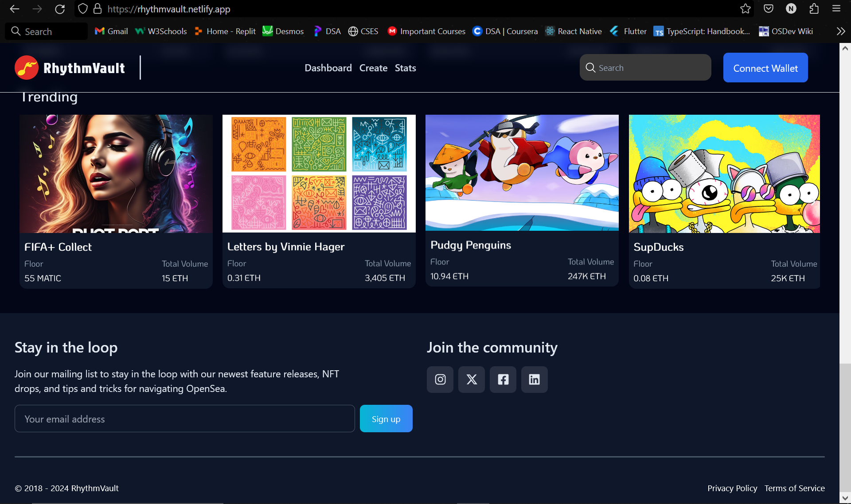The width and height of the screenshot is (851, 504).
Task: Open the browser hamburger menu
Action: click(836, 9)
